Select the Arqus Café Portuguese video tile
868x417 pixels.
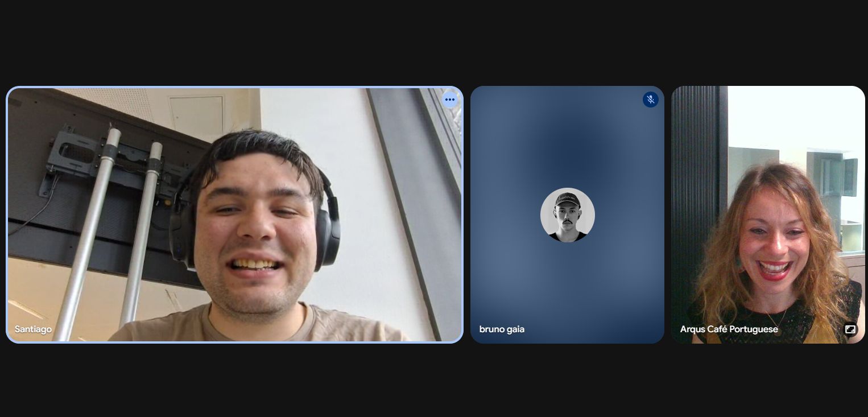point(768,214)
